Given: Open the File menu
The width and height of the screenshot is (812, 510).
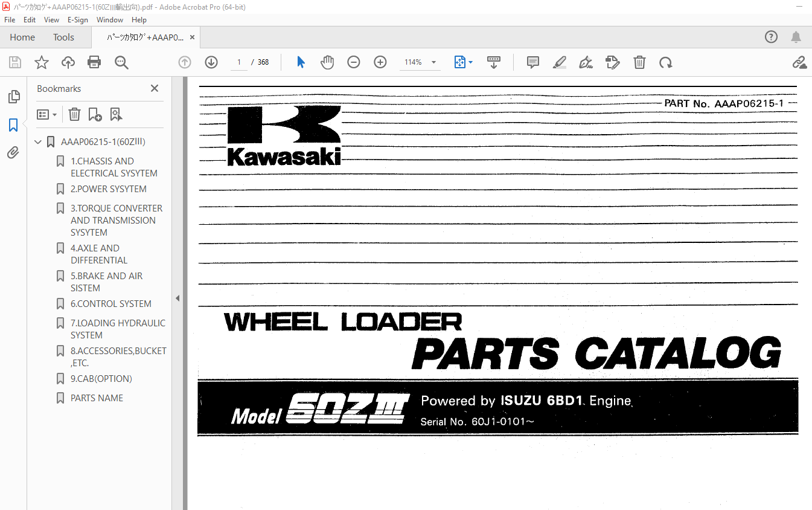Looking at the screenshot, I should tap(10, 20).
